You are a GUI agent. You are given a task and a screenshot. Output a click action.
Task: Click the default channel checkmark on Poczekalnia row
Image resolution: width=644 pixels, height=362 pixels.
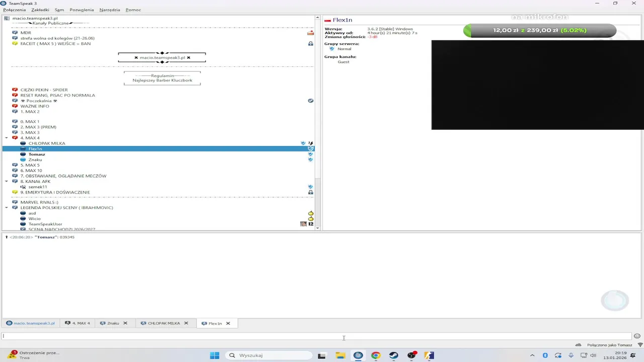310,101
